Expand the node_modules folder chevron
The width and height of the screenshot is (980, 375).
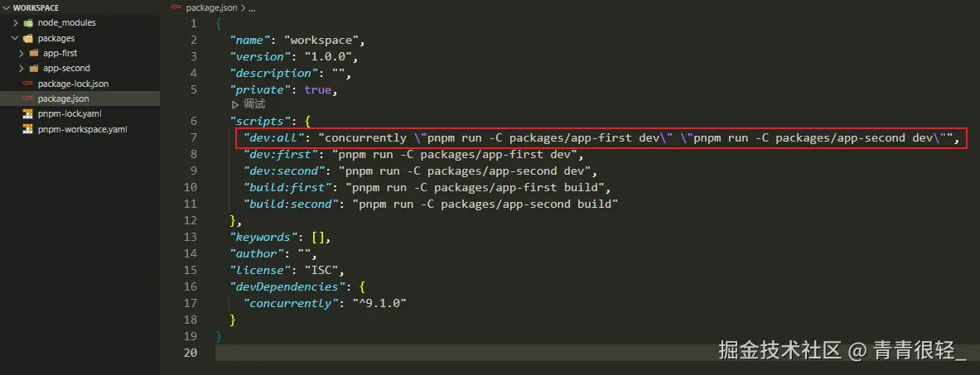(16, 22)
